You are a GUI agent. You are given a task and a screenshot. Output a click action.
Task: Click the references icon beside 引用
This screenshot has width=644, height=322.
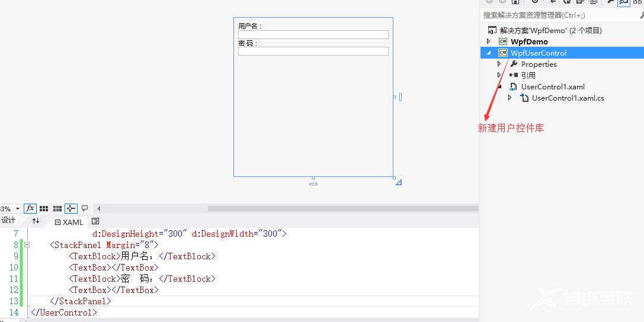coord(514,75)
